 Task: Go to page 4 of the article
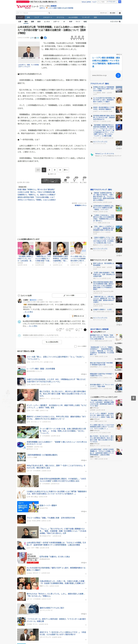pos(60,170)
